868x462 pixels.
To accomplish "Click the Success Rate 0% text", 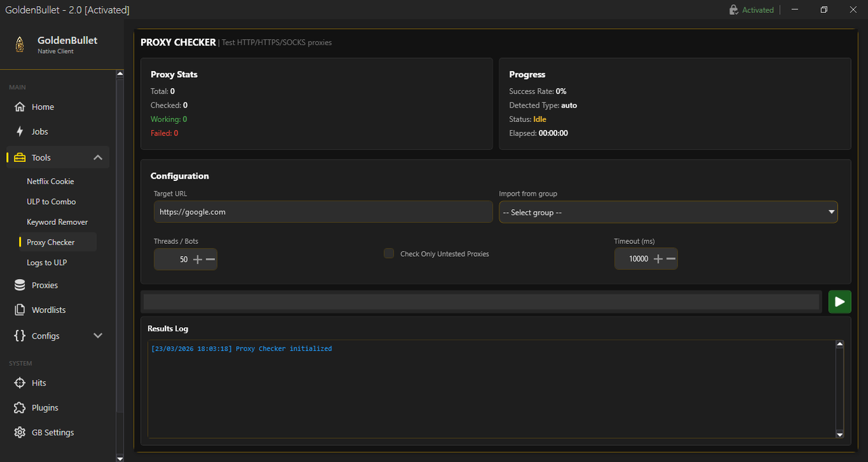I will (538, 91).
